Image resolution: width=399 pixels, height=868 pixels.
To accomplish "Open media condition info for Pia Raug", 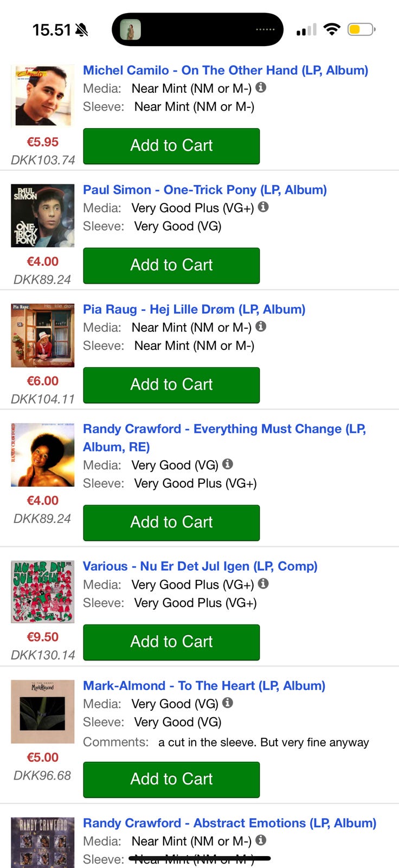I will [x=261, y=326].
